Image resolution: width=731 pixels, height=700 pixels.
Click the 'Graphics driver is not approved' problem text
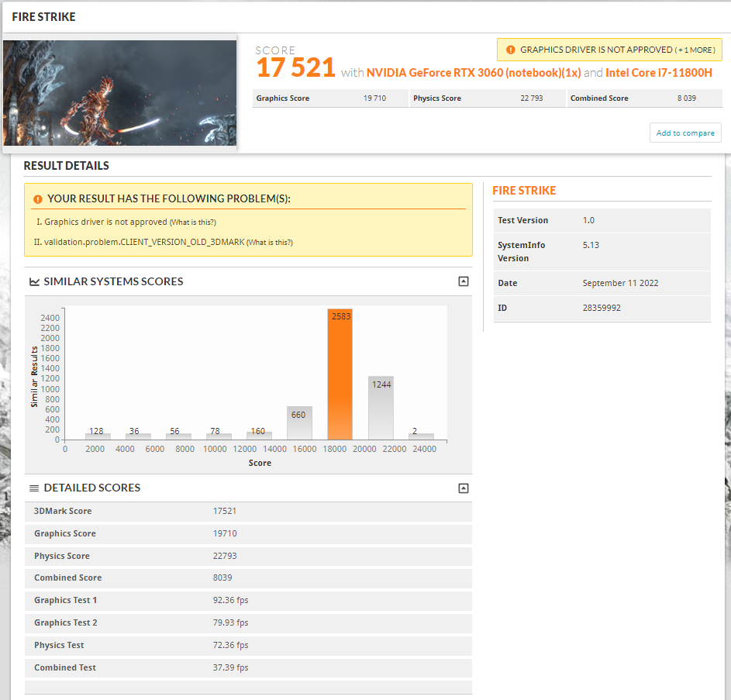(105, 222)
